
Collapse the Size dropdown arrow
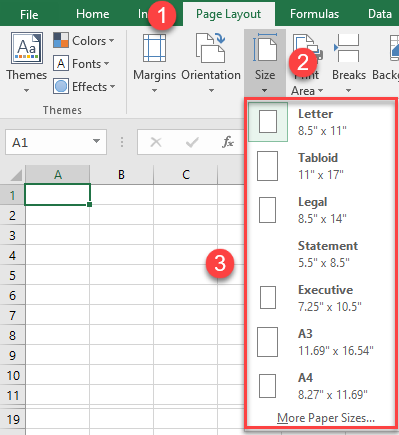pyautogui.click(x=265, y=90)
